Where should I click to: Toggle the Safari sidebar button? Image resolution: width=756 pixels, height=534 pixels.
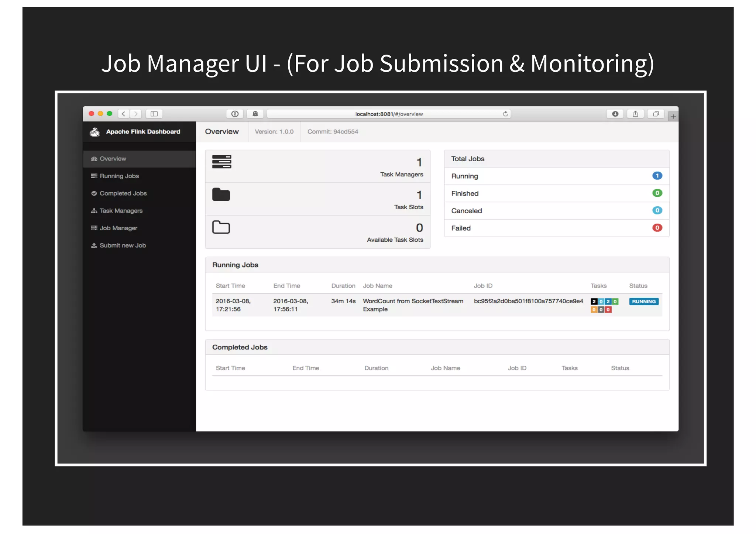click(x=154, y=114)
